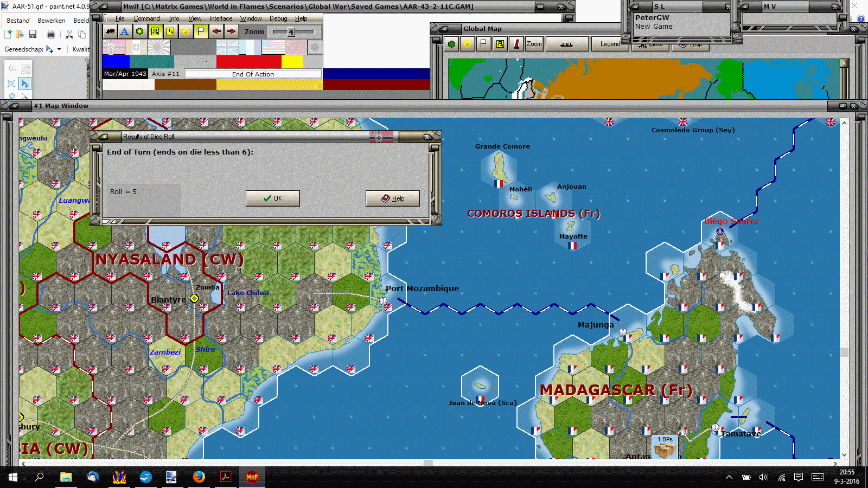Click the End Of Action button
Image resolution: width=868 pixels, height=488 pixels.
[253, 74]
